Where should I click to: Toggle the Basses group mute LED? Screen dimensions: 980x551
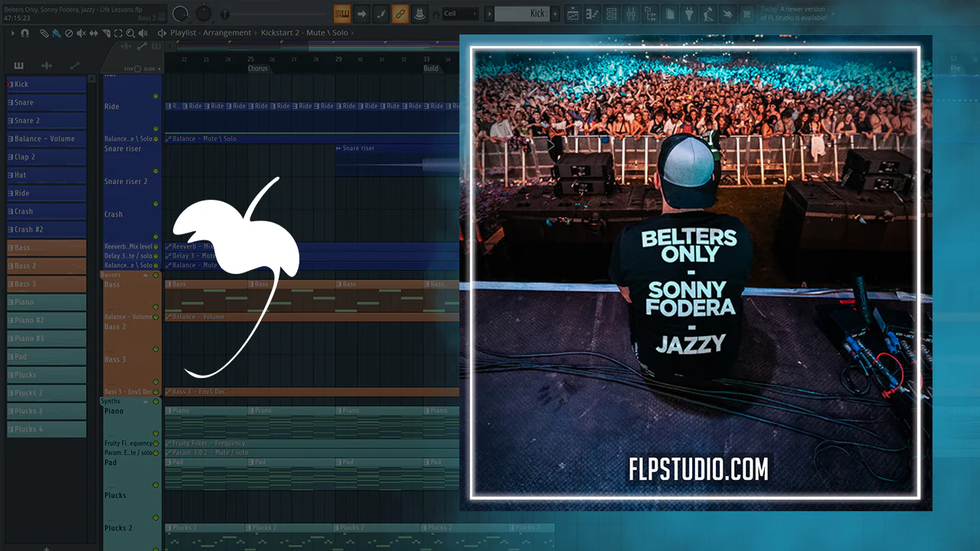[x=156, y=275]
